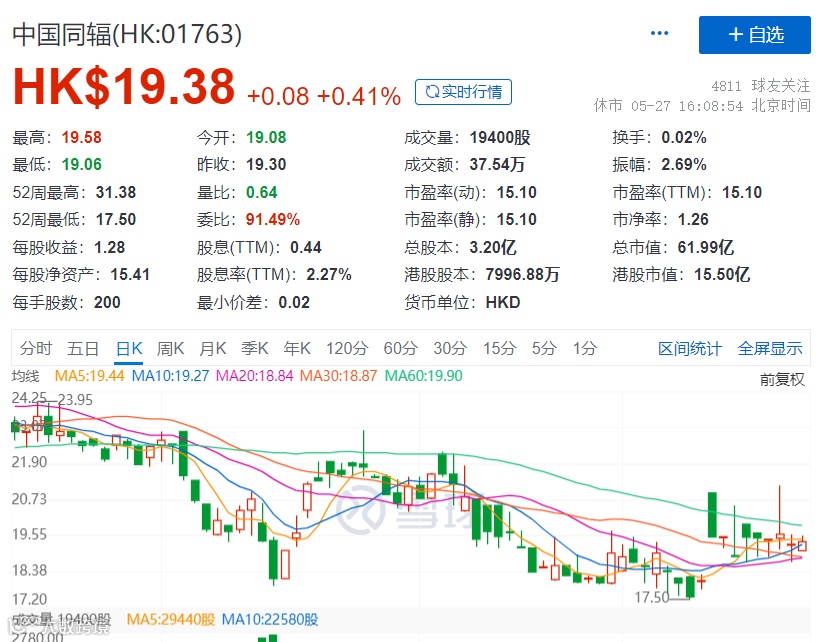Click the volume MA5:29440股 label

pyautogui.click(x=171, y=619)
